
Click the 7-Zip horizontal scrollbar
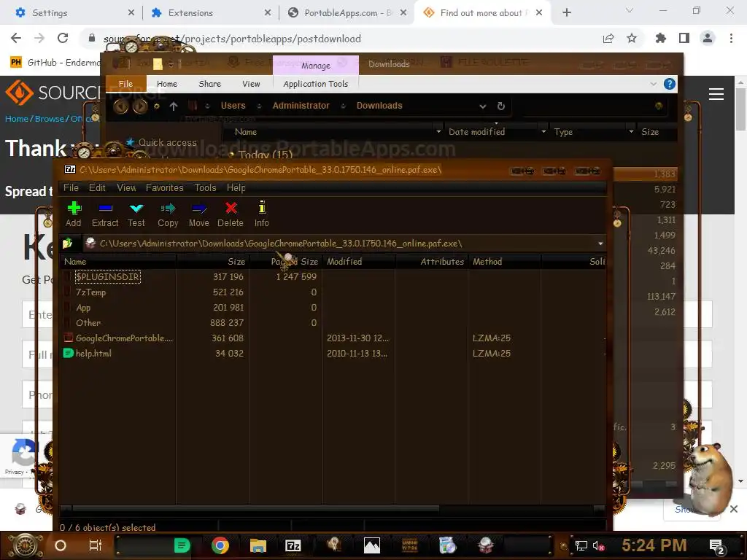255,508
